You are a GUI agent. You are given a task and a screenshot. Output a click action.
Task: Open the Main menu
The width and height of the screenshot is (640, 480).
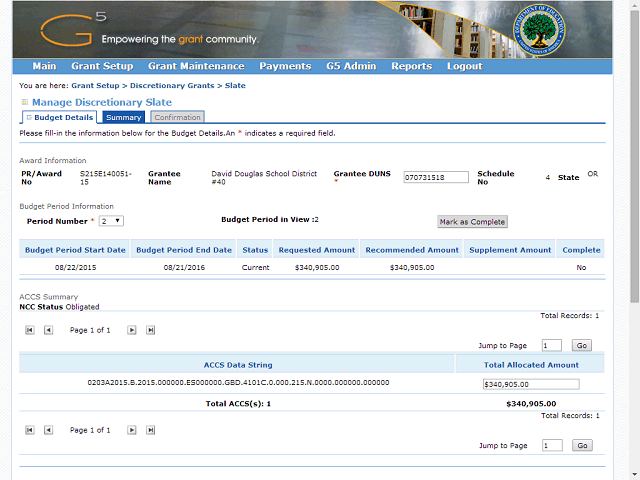tap(44, 66)
